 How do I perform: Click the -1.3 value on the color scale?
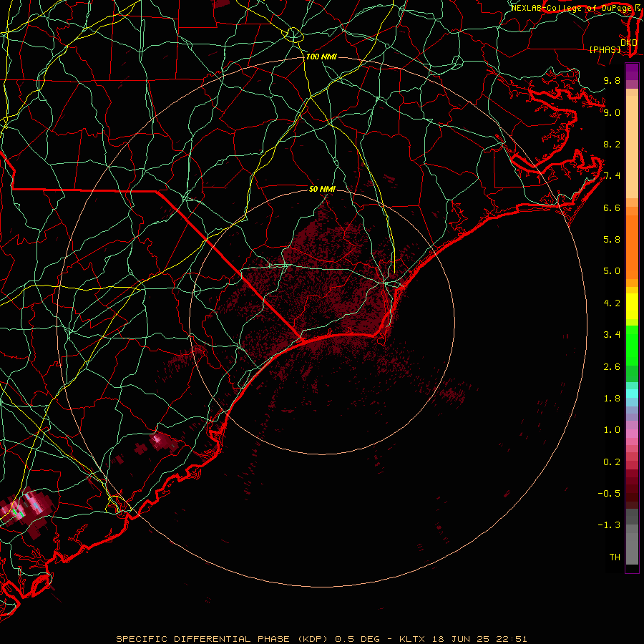[x=609, y=525]
